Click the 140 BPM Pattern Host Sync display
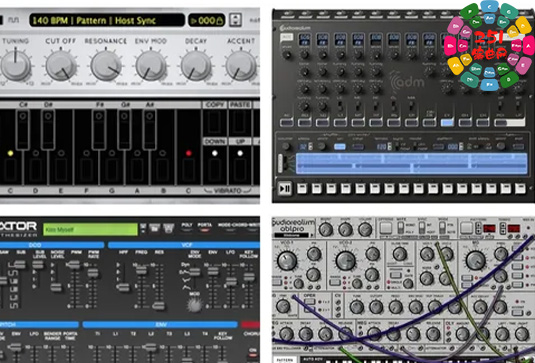 107,20
